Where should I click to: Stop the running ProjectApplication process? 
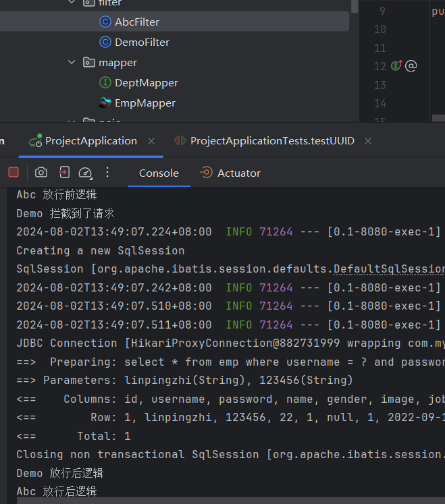[14, 173]
